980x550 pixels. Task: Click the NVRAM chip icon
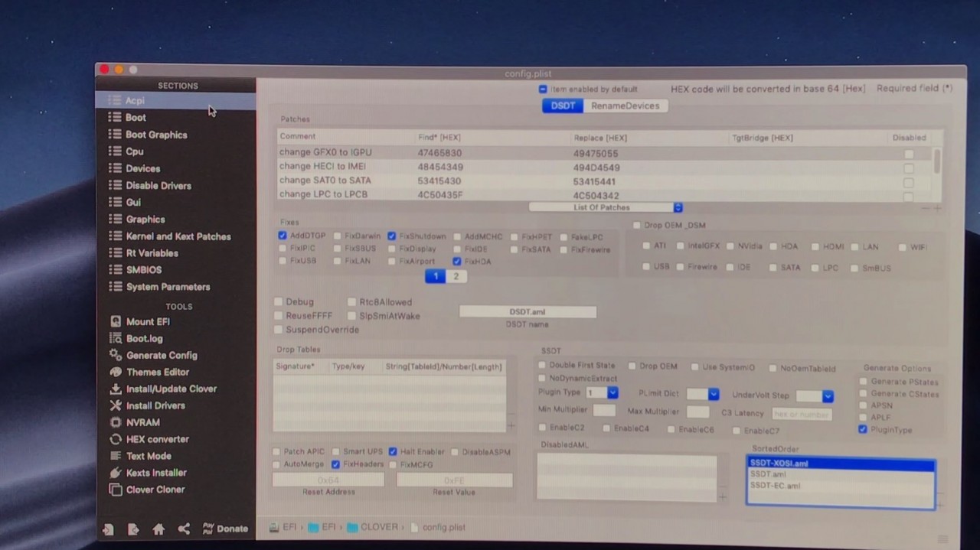pos(116,422)
